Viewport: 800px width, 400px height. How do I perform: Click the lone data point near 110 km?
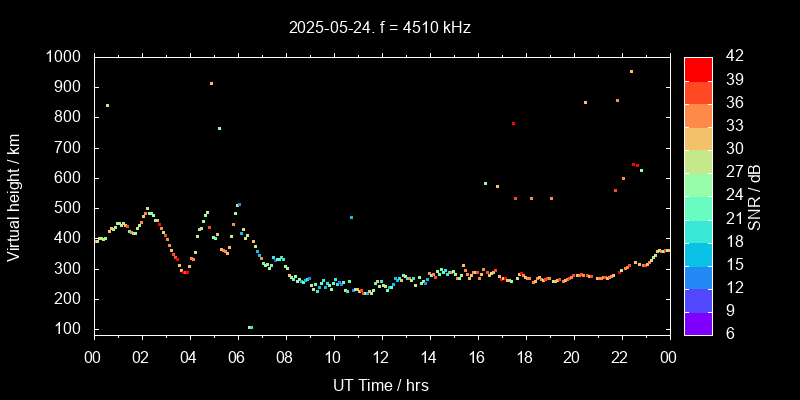250,327
